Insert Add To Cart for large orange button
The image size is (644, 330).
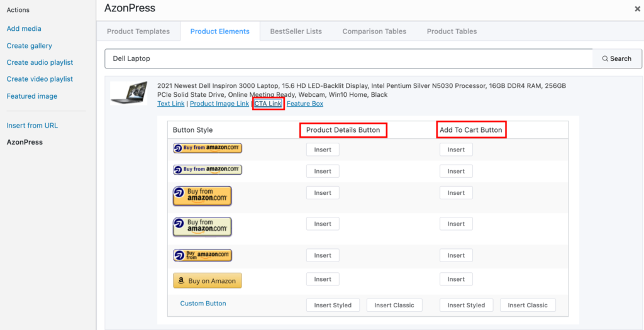(x=457, y=192)
